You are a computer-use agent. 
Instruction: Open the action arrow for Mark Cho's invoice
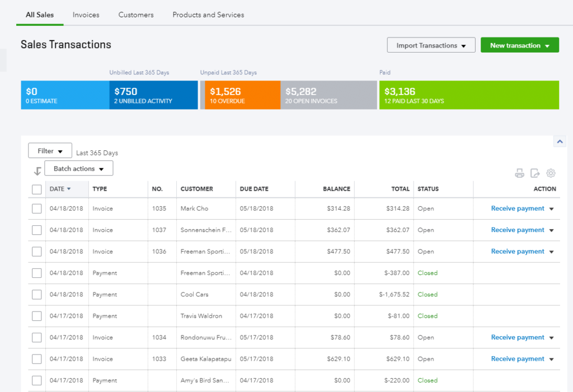pos(551,209)
